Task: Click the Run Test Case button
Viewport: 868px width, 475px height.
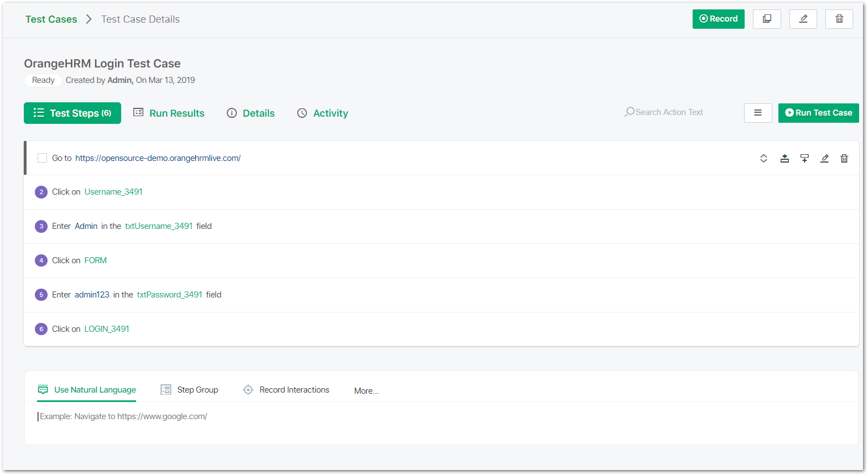Action: (819, 113)
